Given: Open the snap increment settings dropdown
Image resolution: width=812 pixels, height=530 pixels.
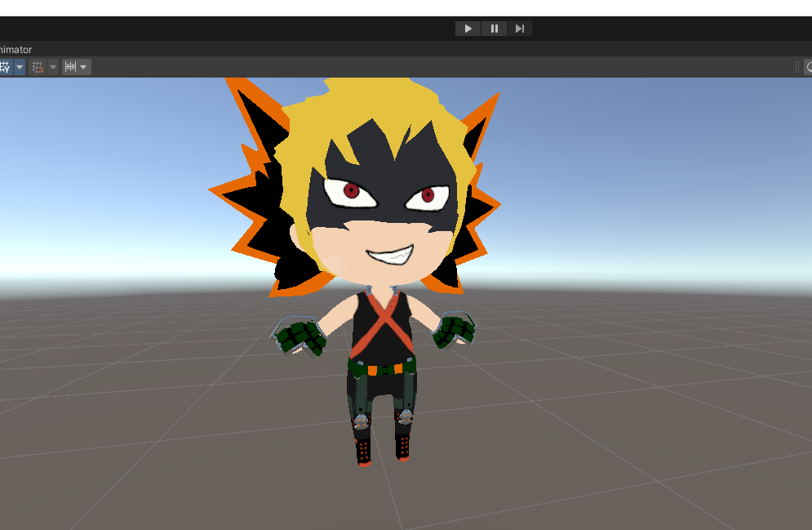Looking at the screenshot, I should coord(77,67).
